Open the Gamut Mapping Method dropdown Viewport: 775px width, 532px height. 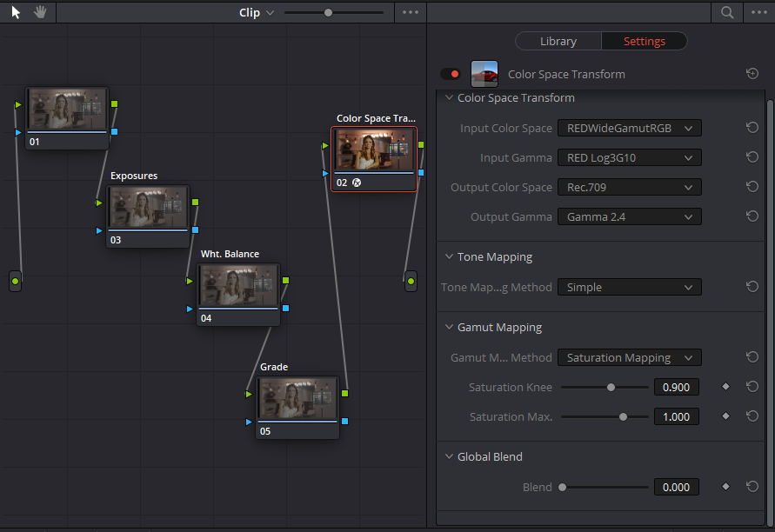pyautogui.click(x=629, y=357)
